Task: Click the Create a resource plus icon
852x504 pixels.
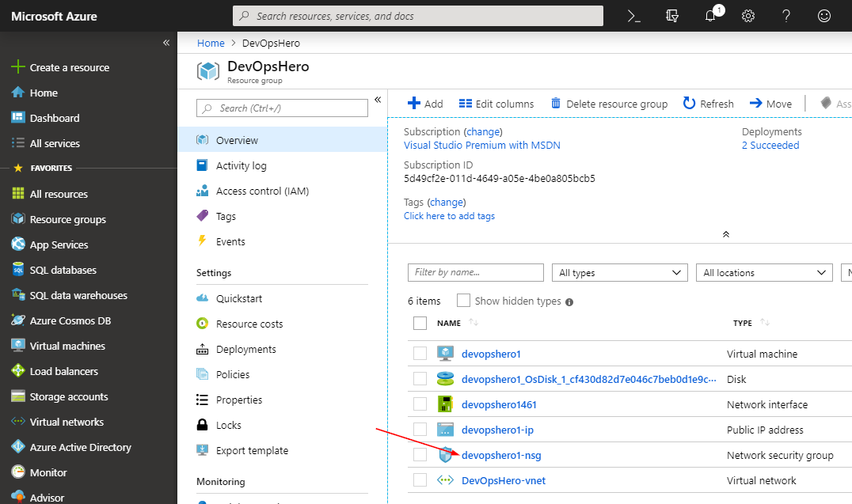Action: click(18, 66)
